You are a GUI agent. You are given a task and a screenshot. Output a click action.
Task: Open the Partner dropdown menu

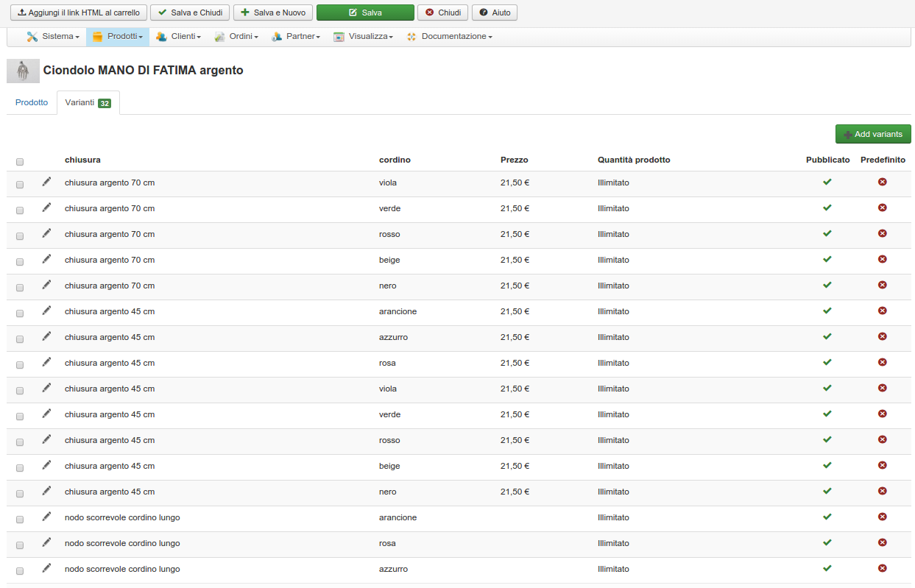[295, 37]
